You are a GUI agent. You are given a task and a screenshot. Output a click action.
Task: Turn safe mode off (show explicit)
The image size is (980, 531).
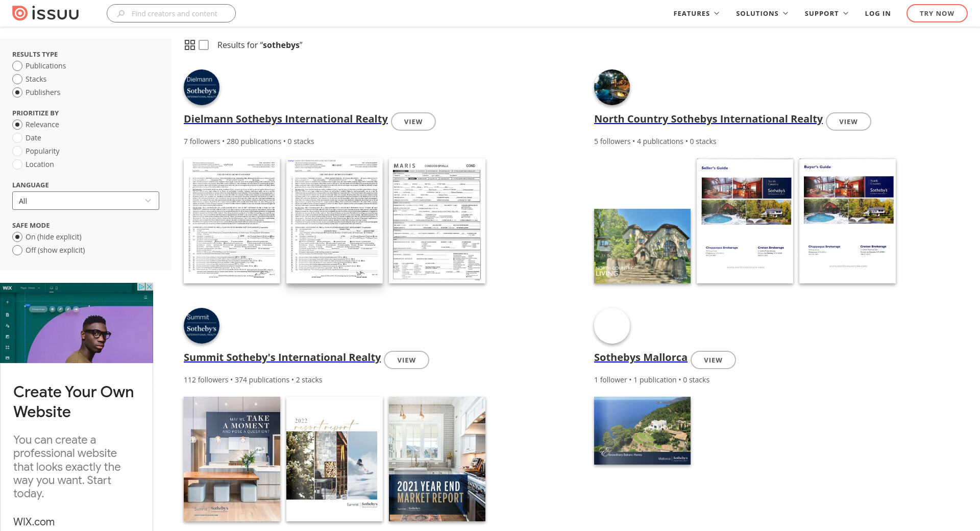(17, 250)
